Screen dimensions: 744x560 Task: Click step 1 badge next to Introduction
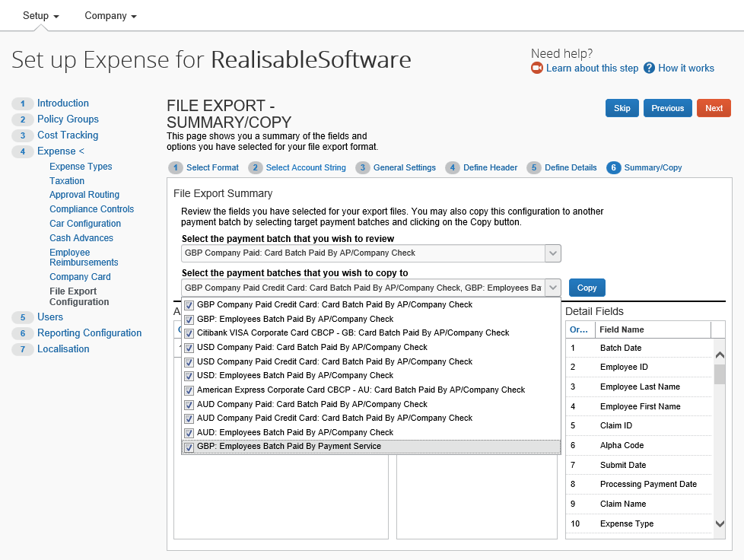pos(23,103)
